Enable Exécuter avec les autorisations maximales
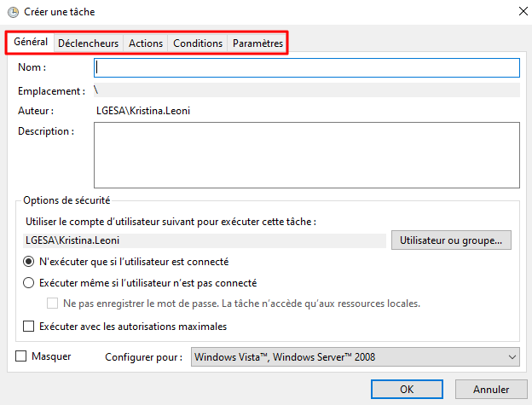 pos(29,326)
